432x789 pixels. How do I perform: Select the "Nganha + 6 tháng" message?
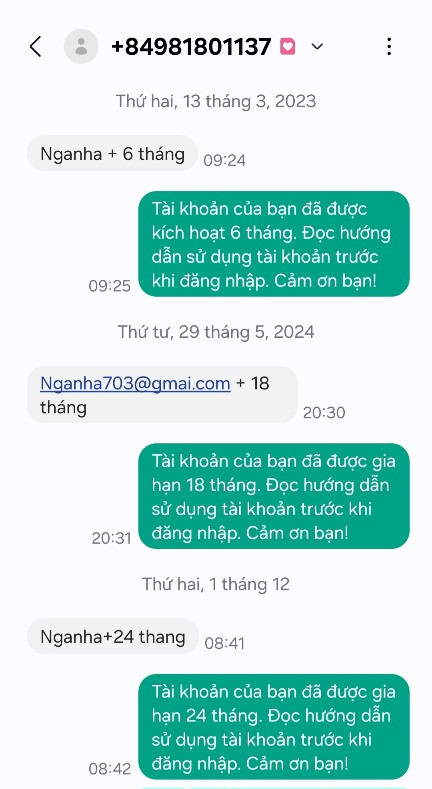(112, 153)
